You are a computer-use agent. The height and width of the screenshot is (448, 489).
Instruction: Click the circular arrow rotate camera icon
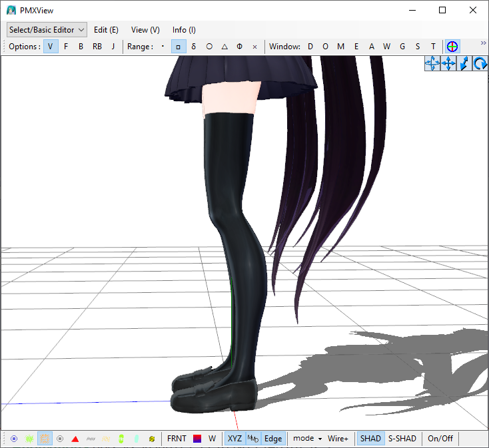(480, 63)
